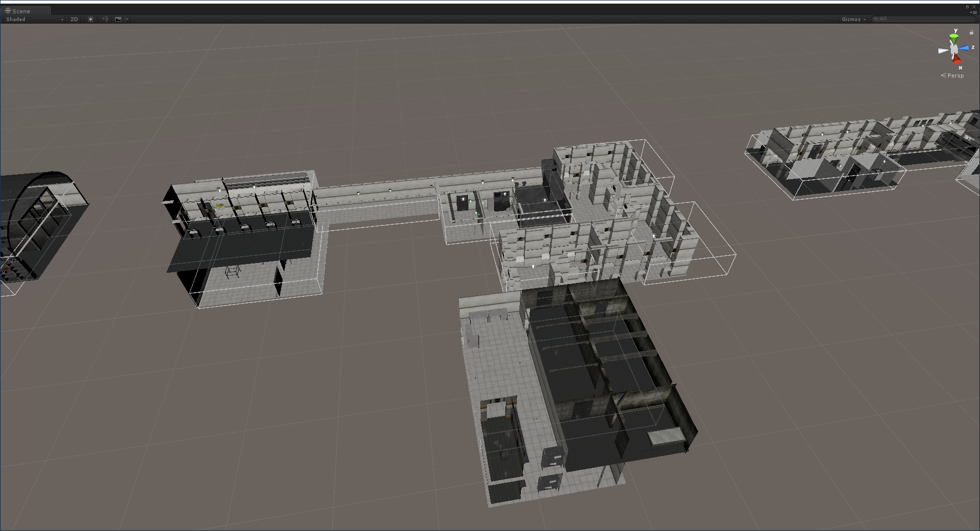Image resolution: width=980 pixels, height=531 pixels.
Task: Toggle Persp projection label
Action: 952,75
